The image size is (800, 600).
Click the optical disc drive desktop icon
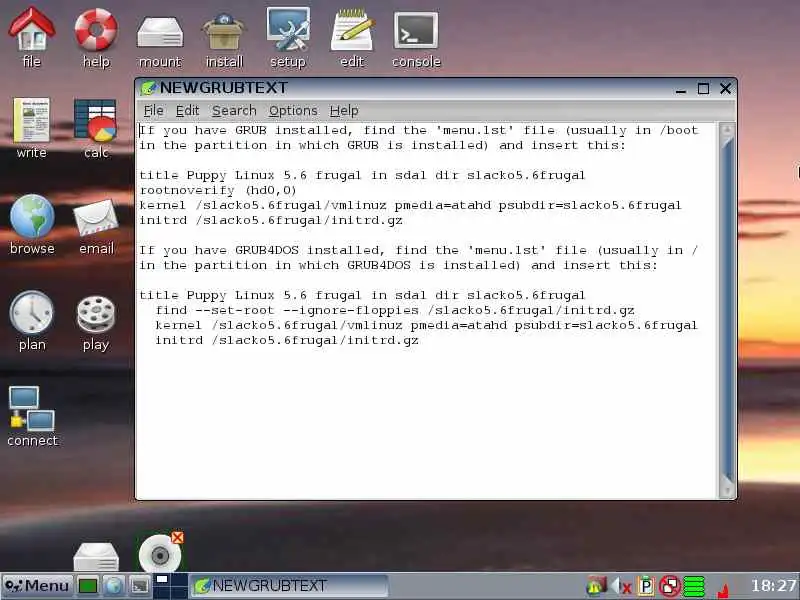point(160,554)
